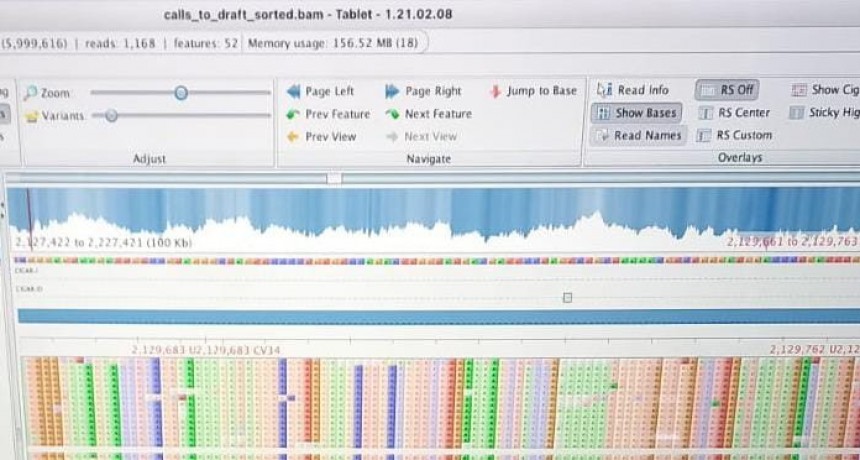
Task: Click the calls_to_draft_sorted.bam window title
Action: coord(308,14)
